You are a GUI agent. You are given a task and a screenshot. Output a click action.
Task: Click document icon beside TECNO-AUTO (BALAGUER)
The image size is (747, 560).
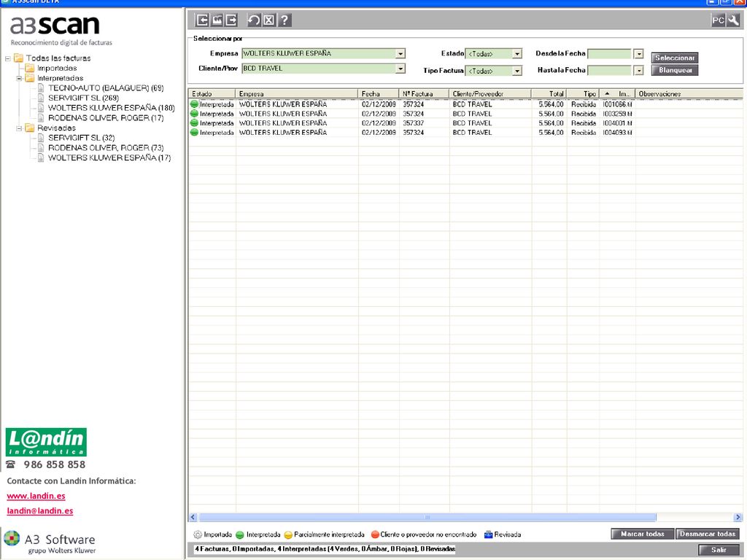(41, 88)
